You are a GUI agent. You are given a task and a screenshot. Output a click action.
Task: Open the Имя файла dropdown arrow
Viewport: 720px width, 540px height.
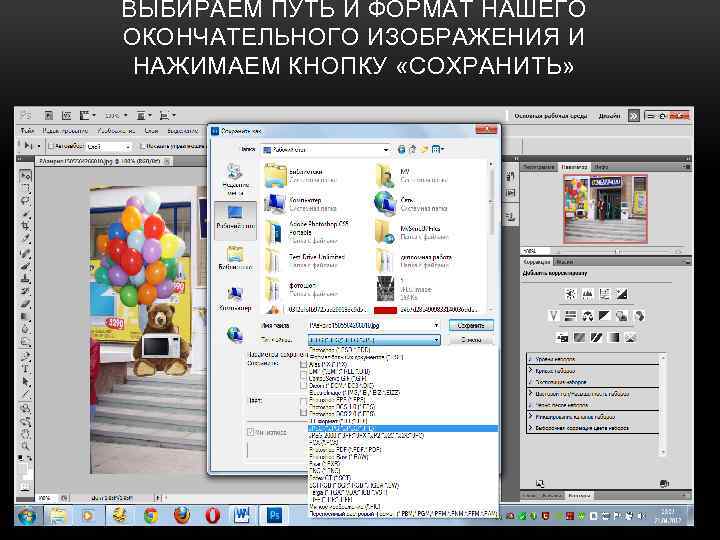tap(436, 325)
